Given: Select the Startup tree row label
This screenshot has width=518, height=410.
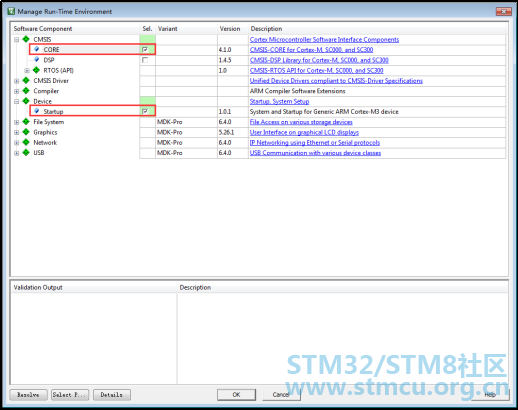Looking at the screenshot, I should [53, 112].
